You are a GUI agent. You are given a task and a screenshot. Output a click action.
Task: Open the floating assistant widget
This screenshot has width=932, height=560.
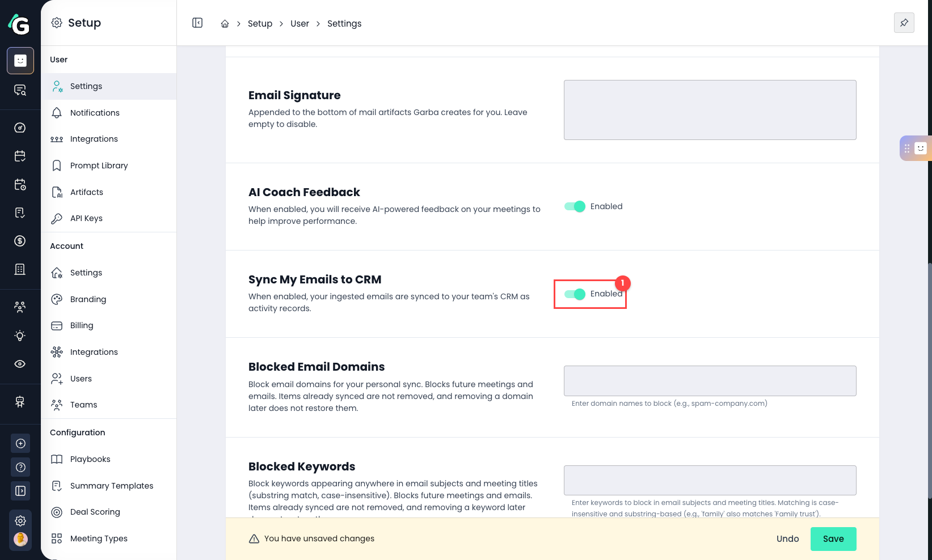915,148
